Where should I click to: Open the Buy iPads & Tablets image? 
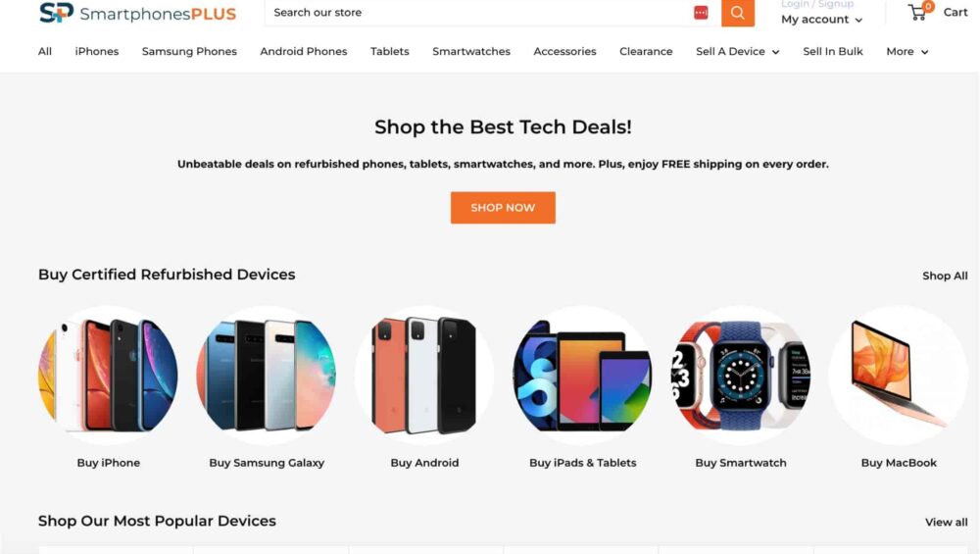tap(582, 376)
